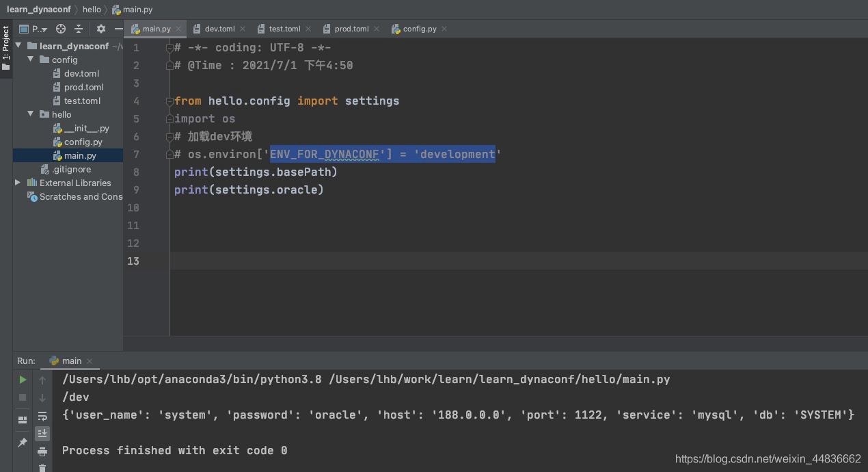Collapse the config folder in tree
868x472 pixels.
(x=31, y=60)
